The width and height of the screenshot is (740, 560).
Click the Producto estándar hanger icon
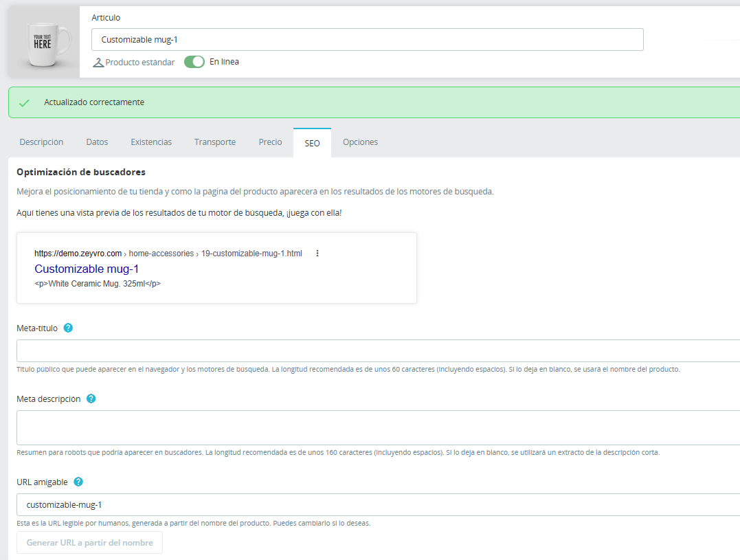pos(98,63)
